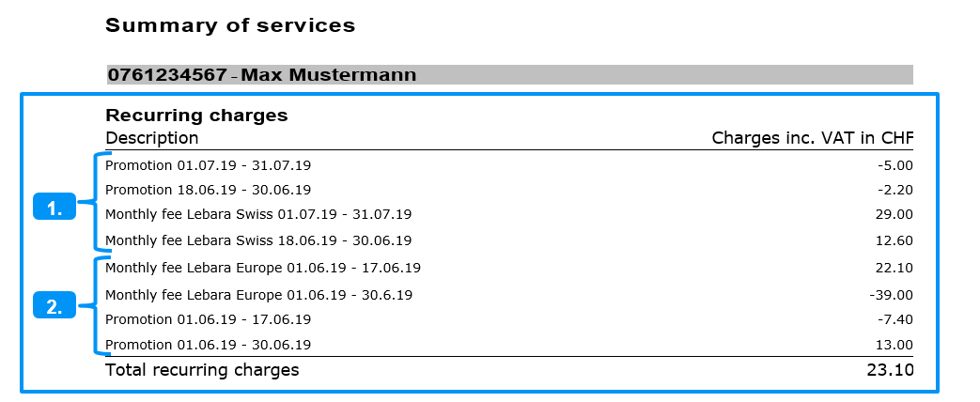Click the Summary of services heading
The width and height of the screenshot is (980, 402).
230,25
